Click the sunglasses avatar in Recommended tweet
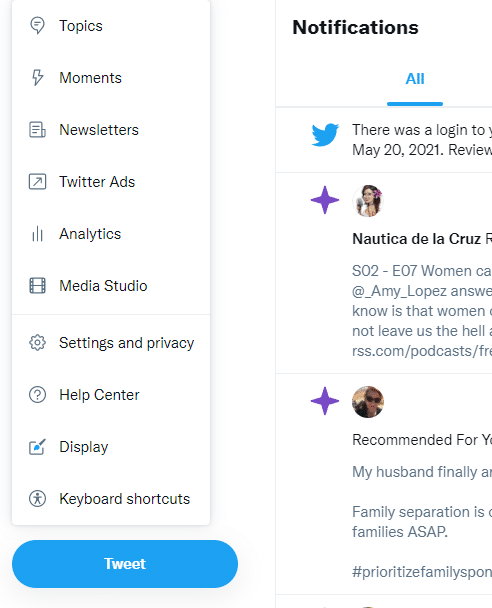This screenshot has width=492, height=608. tap(368, 402)
